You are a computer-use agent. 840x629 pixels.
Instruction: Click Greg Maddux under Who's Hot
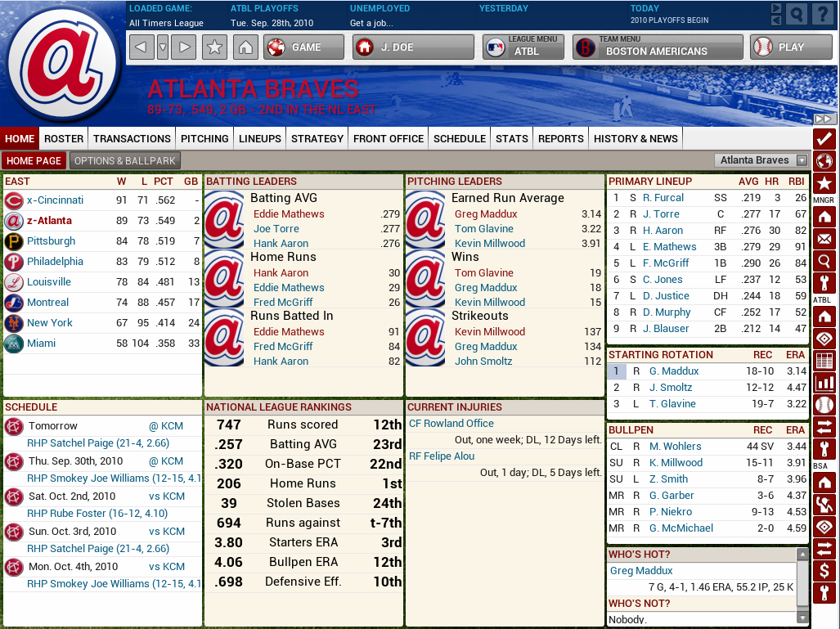pyautogui.click(x=641, y=571)
